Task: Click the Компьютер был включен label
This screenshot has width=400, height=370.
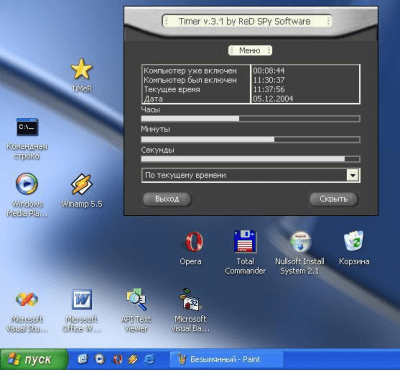Action: [x=190, y=80]
